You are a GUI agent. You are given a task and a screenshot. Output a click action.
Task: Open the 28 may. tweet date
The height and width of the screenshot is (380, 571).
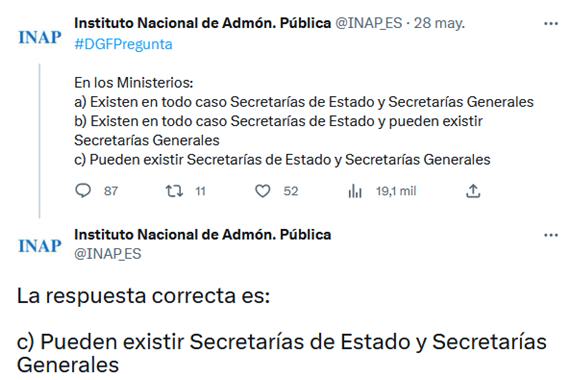point(439,23)
